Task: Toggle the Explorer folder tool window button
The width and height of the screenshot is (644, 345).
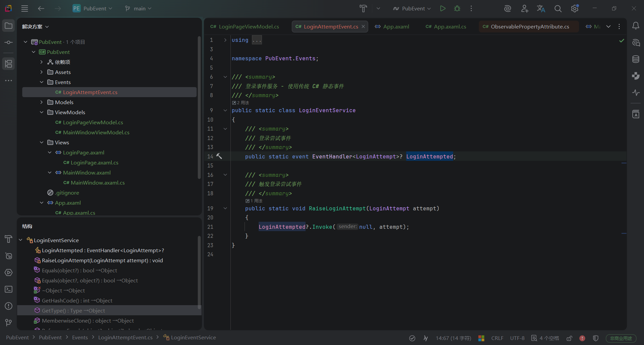Action: (8, 26)
